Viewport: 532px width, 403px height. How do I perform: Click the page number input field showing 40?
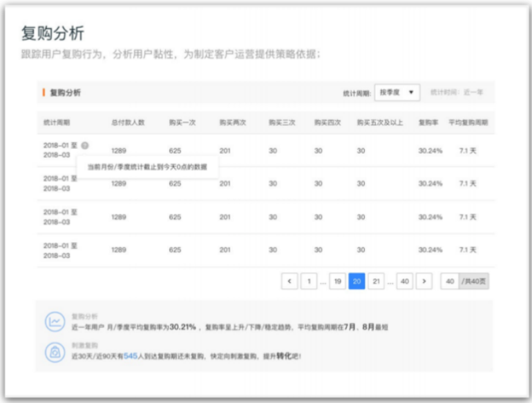point(450,281)
